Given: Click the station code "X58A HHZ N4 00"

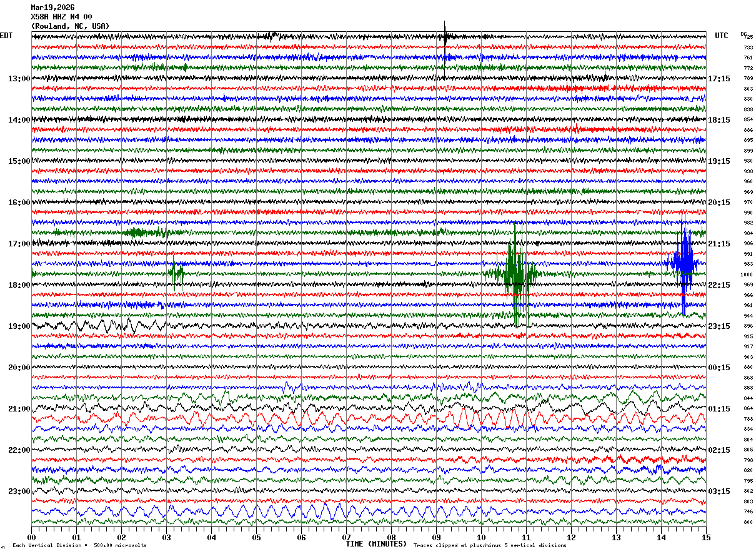Looking at the screenshot, I should [61, 17].
